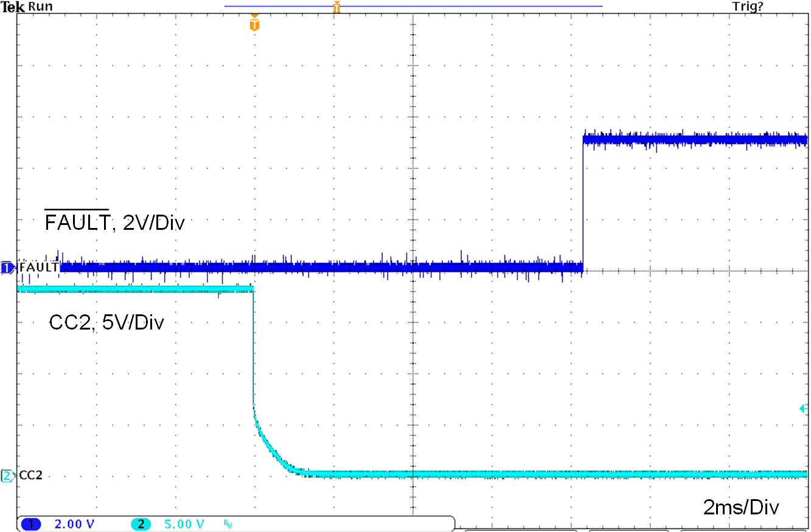Click the "CC2, 5V/Div" annotation text
Image resolution: width=811 pixels, height=532 pixels.
point(106,322)
